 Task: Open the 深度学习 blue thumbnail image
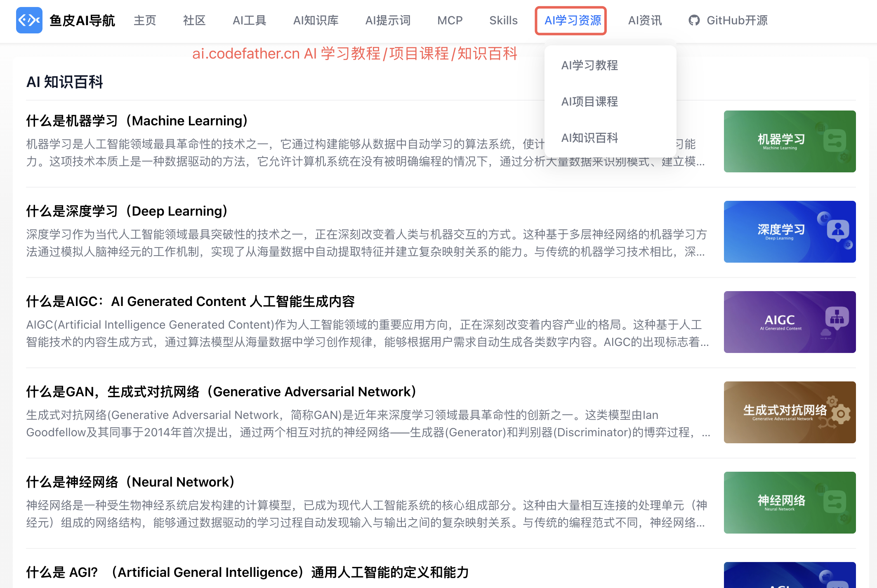tap(789, 232)
